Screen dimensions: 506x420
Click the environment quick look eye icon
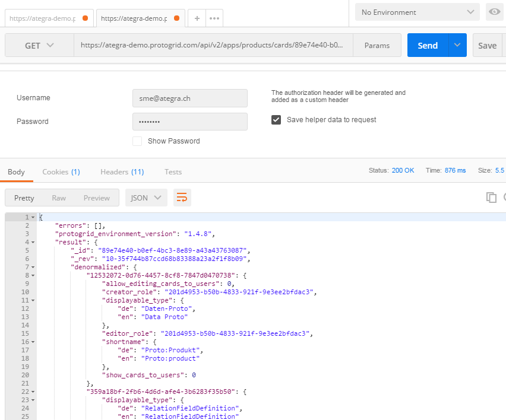[x=494, y=12]
